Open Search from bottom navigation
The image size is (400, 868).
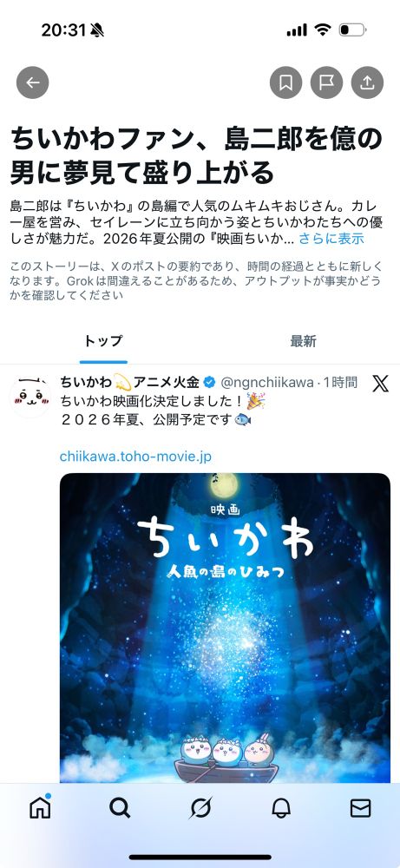(x=120, y=809)
